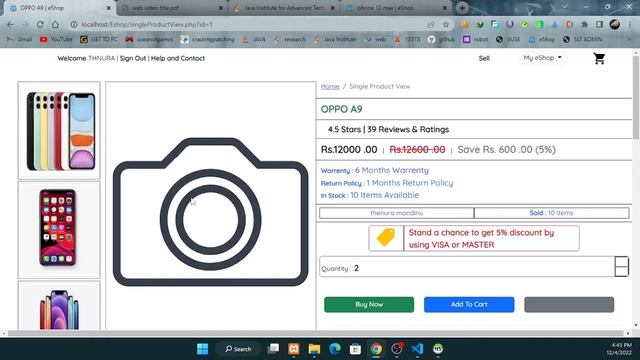Click the Sell link
This screenshot has height=360, width=640.
point(484,58)
